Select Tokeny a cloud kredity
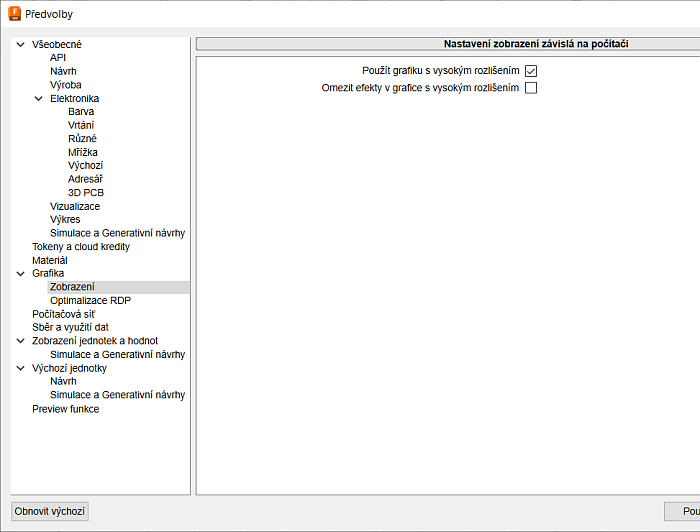This screenshot has height=532, width=700. (x=80, y=247)
